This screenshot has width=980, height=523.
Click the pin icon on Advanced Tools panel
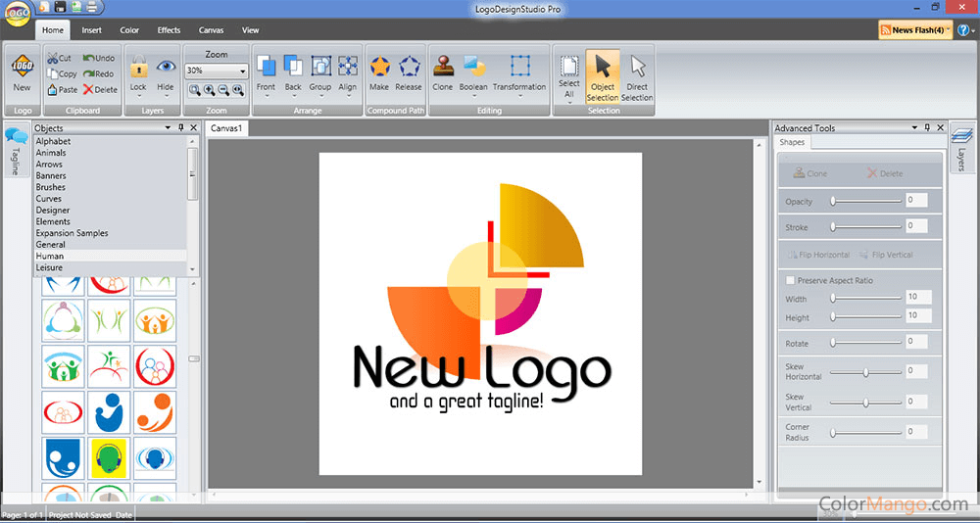[927, 127]
